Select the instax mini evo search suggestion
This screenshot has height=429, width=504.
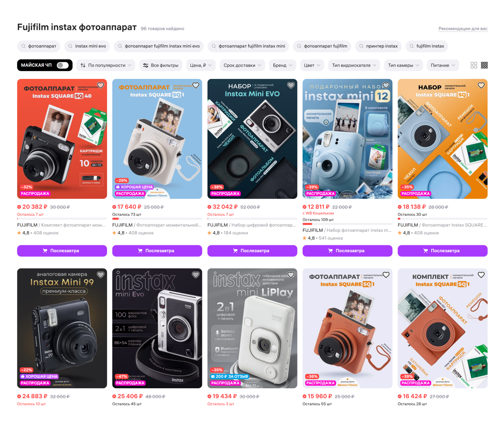pyautogui.click(x=87, y=46)
